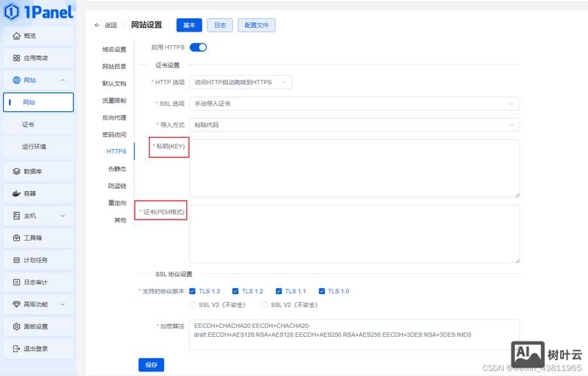
Task: Uncheck the TLS 1.1 checkbox
Action: pos(279,291)
